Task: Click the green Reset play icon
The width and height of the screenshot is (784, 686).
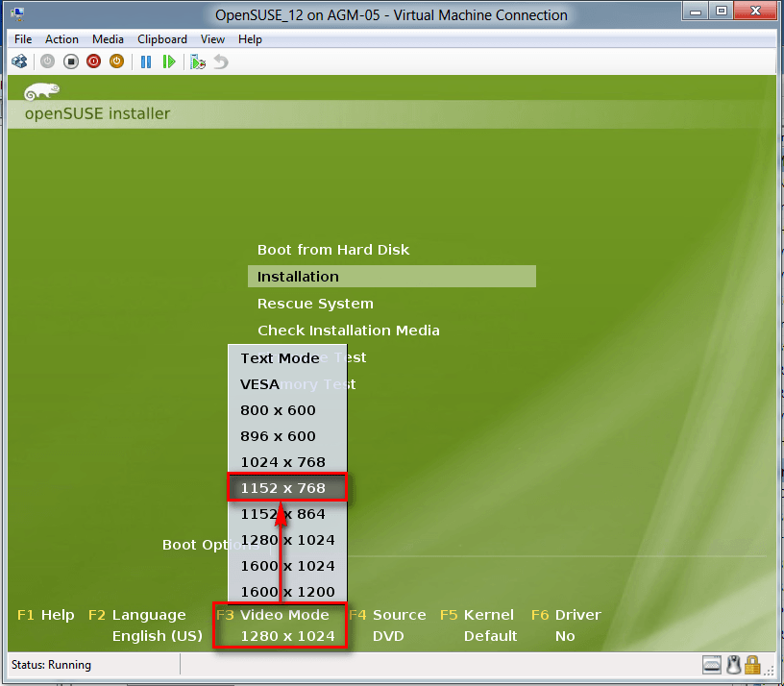Action: pos(169,61)
